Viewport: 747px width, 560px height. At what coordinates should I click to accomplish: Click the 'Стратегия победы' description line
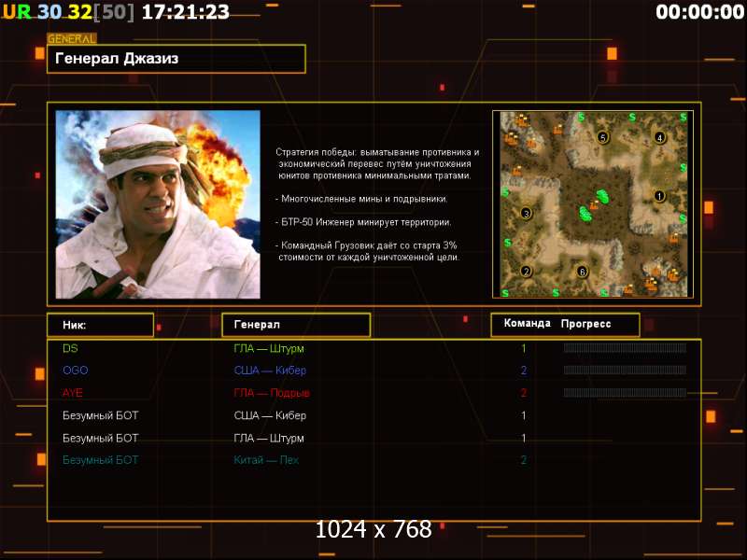pyautogui.click(x=377, y=152)
